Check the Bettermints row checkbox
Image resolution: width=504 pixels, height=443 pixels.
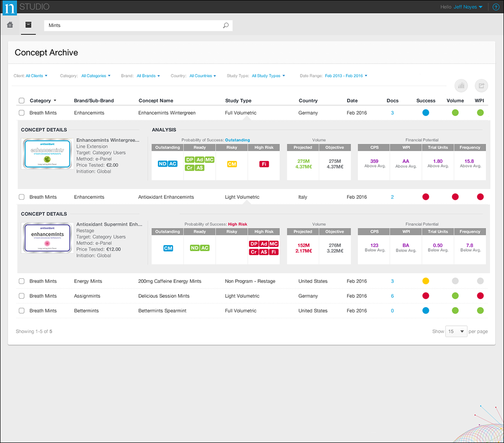21,311
